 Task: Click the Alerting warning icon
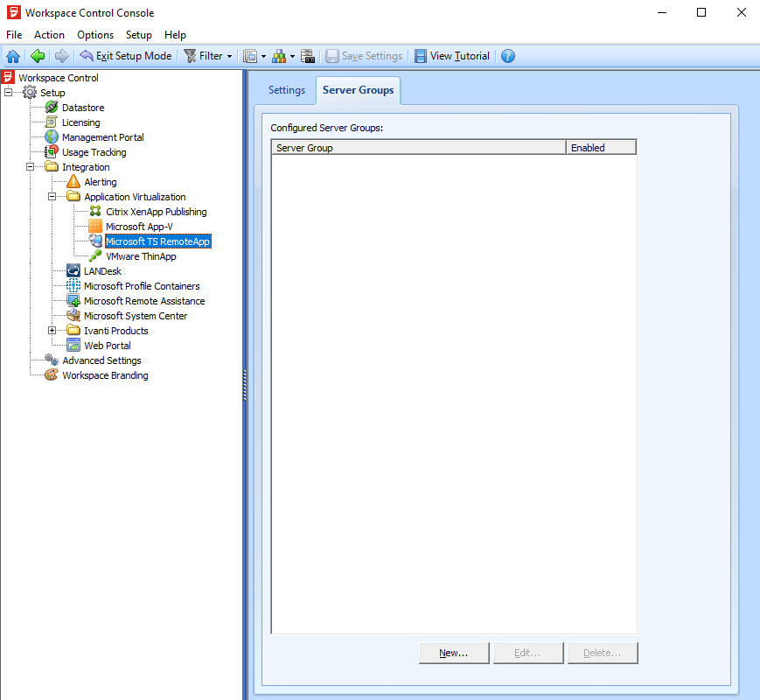(73, 181)
